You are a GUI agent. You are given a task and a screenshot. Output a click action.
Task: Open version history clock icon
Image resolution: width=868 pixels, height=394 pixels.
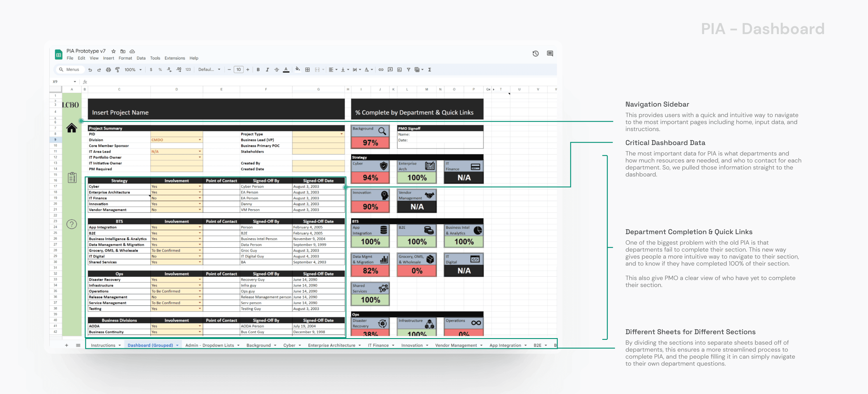535,54
